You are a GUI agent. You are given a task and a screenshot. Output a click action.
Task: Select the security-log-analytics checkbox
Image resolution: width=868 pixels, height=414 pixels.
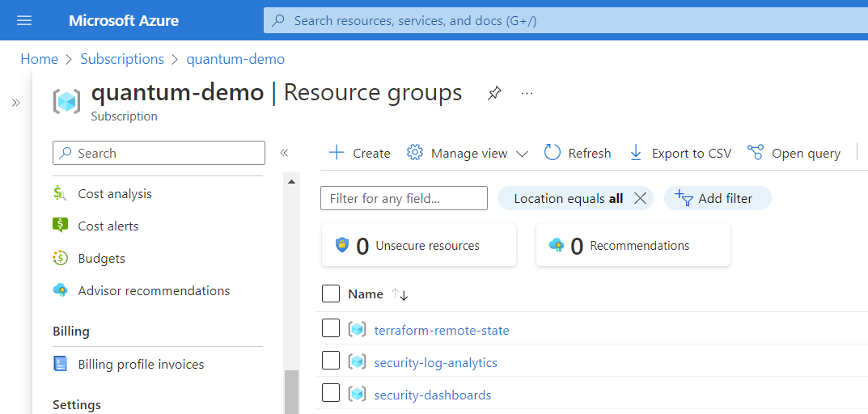click(x=331, y=361)
